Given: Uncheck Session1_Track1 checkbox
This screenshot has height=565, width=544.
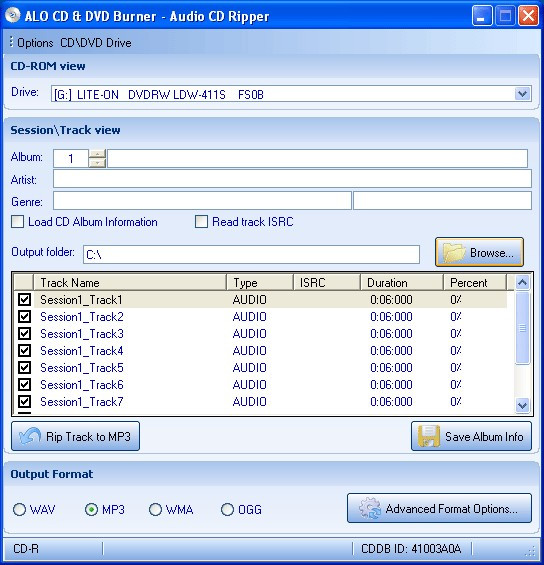Looking at the screenshot, I should [x=24, y=299].
